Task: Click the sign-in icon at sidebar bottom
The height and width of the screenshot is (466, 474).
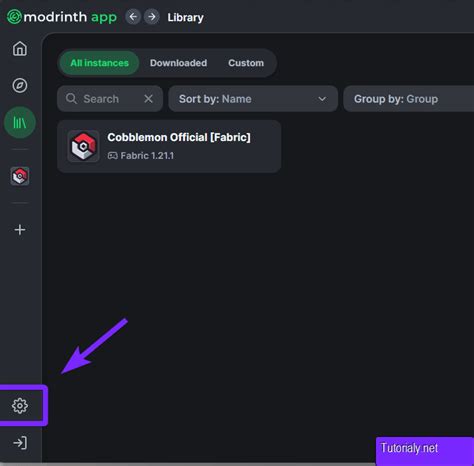Action: pyautogui.click(x=20, y=443)
